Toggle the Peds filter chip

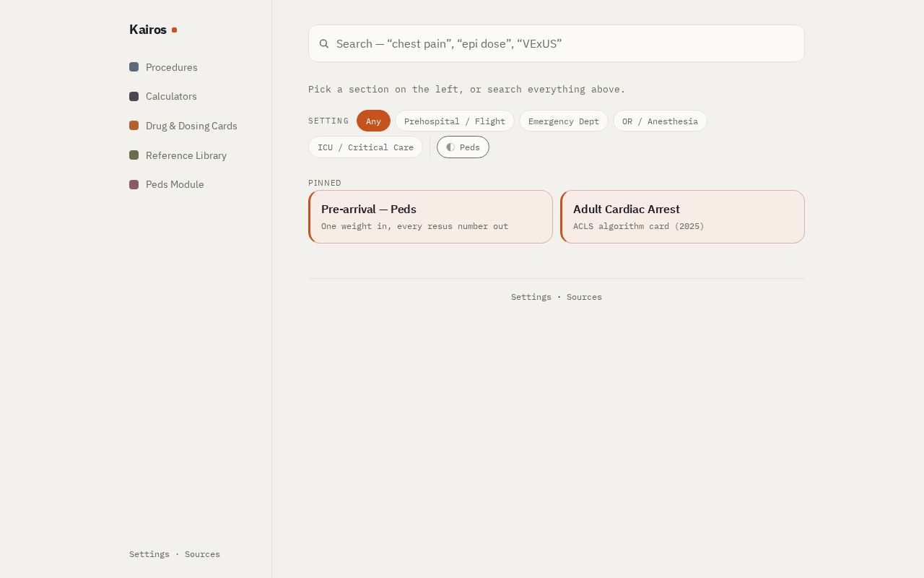click(x=463, y=147)
